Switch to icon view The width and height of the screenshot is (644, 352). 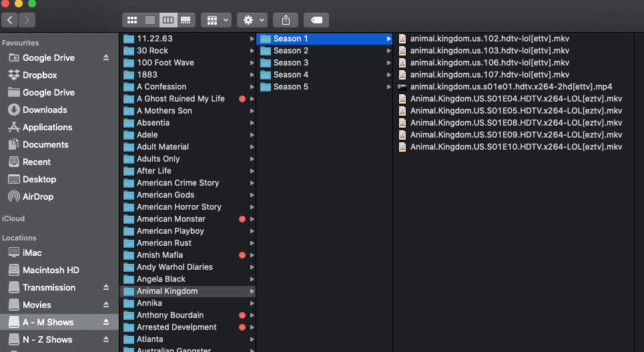point(132,20)
